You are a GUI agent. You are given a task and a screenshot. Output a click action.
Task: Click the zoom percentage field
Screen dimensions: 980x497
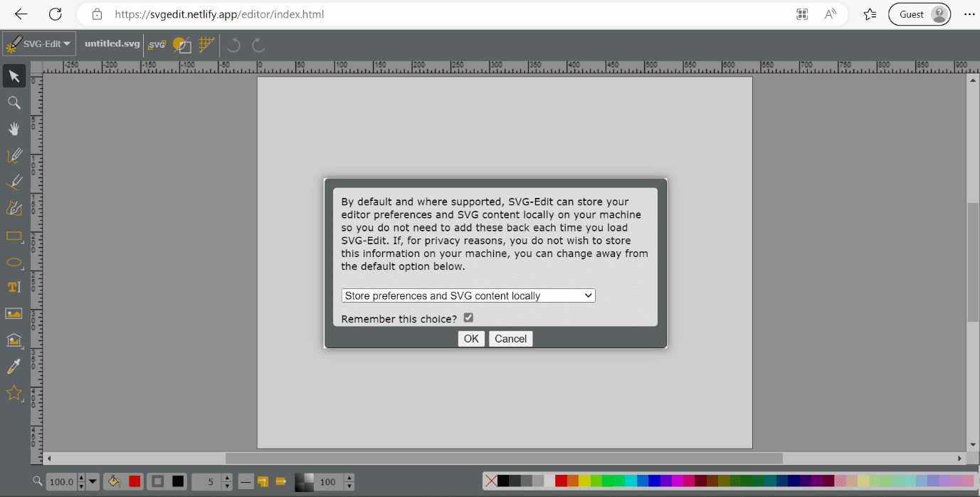(x=61, y=482)
